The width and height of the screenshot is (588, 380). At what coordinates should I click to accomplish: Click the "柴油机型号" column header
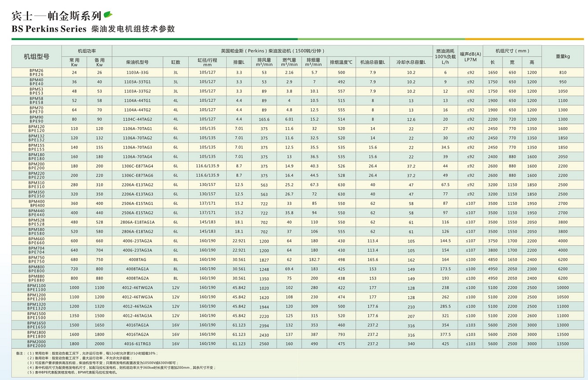click(x=137, y=63)
